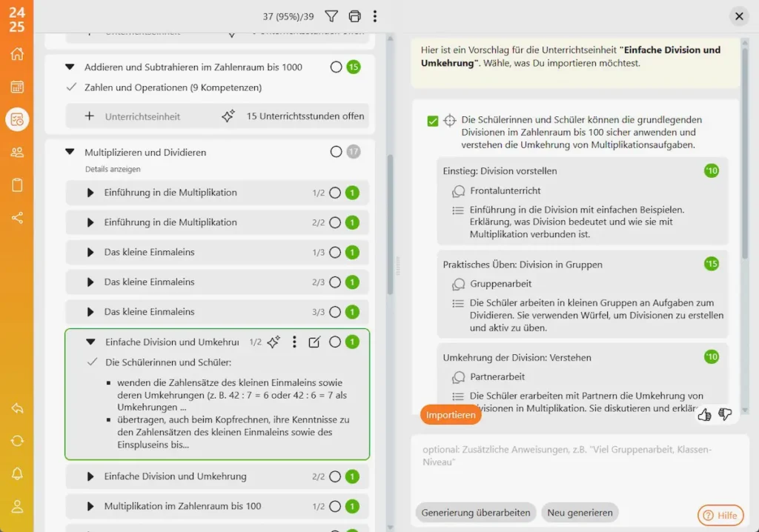Collapse Multiplizieren und Dividieren section

coord(70,152)
